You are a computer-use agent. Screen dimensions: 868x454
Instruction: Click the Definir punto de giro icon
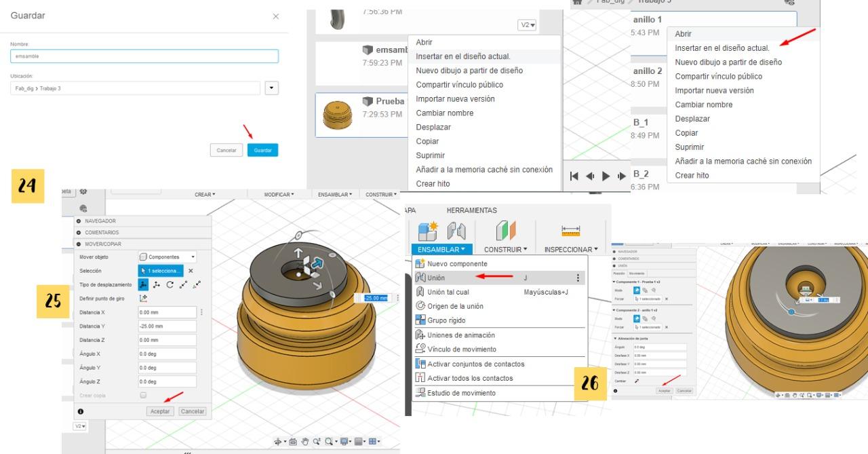pos(144,298)
